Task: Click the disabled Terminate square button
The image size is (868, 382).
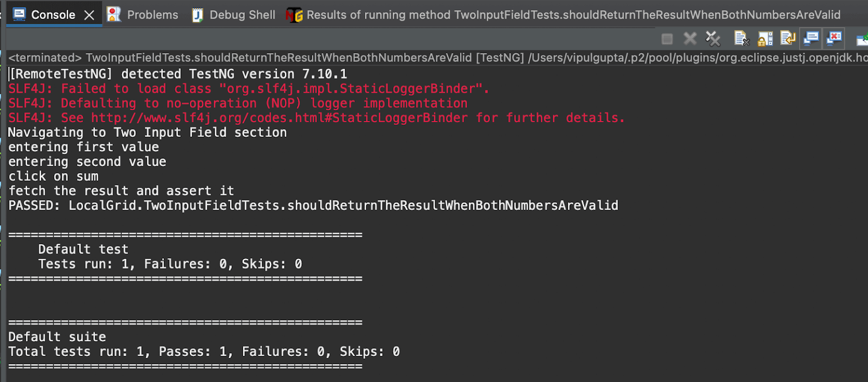Action: click(x=667, y=39)
